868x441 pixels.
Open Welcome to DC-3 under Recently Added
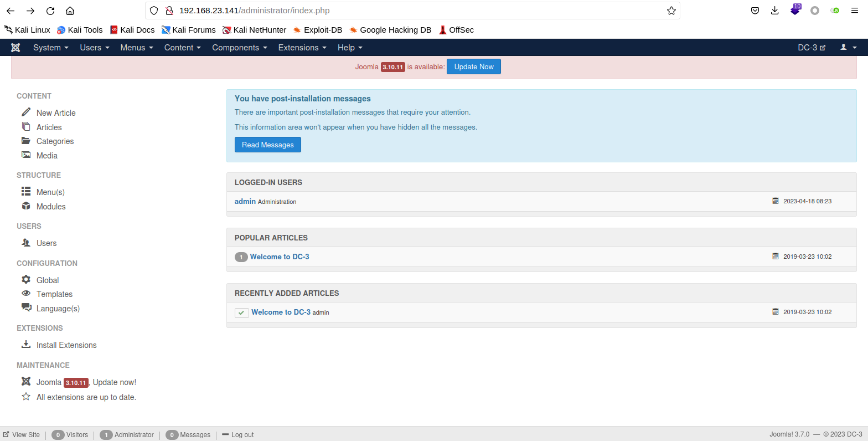(281, 312)
